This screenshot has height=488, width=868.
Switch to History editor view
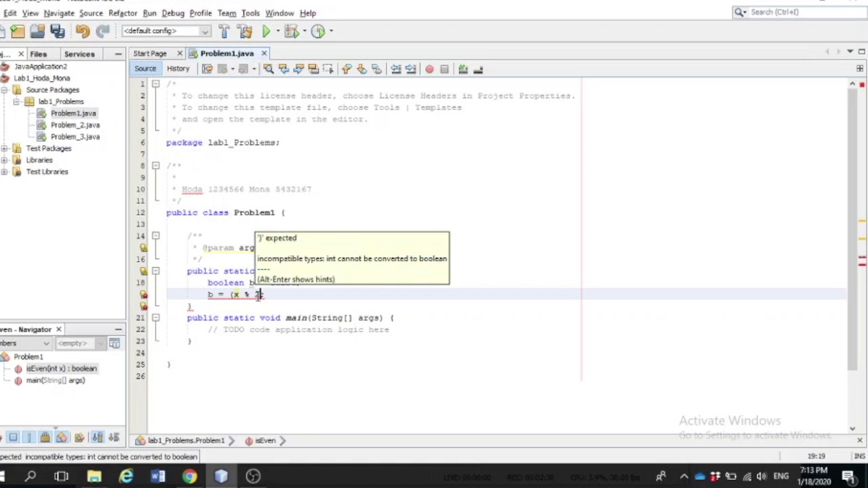coord(178,68)
